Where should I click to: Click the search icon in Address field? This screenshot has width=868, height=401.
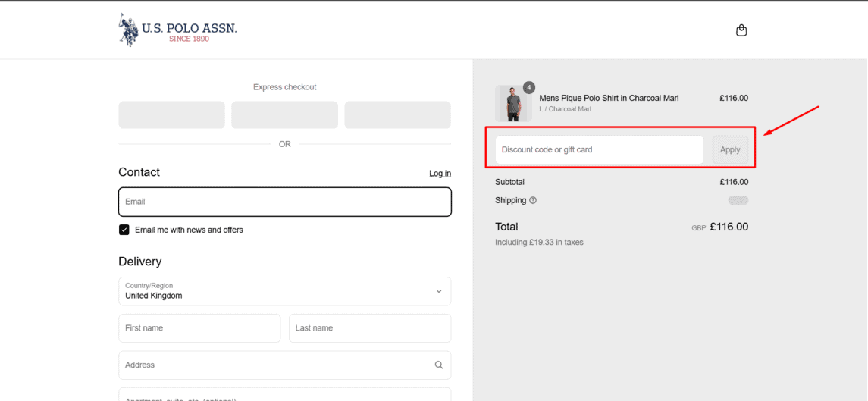click(x=438, y=365)
